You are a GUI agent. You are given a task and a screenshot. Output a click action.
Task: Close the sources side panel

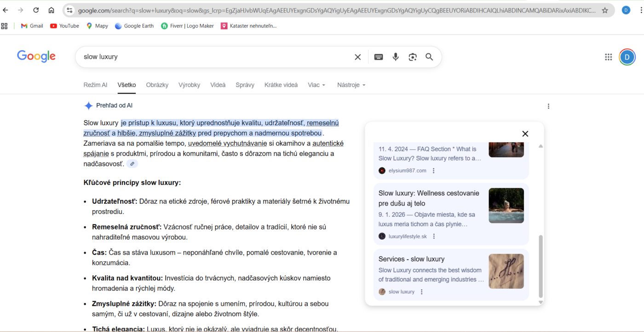click(525, 134)
